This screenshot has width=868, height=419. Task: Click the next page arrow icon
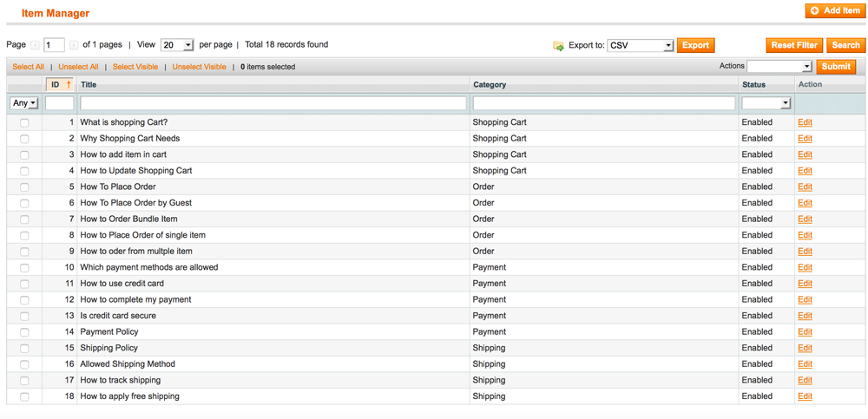coord(74,45)
